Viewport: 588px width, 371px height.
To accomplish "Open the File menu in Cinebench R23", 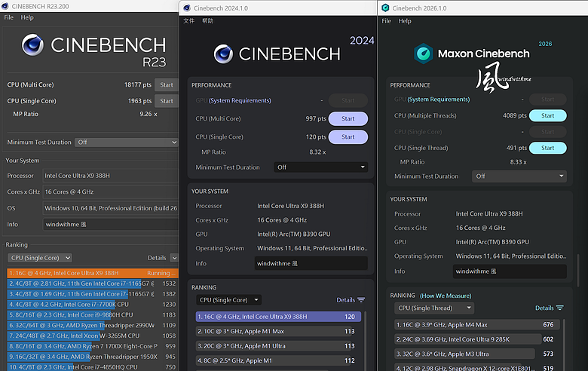I will 8,17.
